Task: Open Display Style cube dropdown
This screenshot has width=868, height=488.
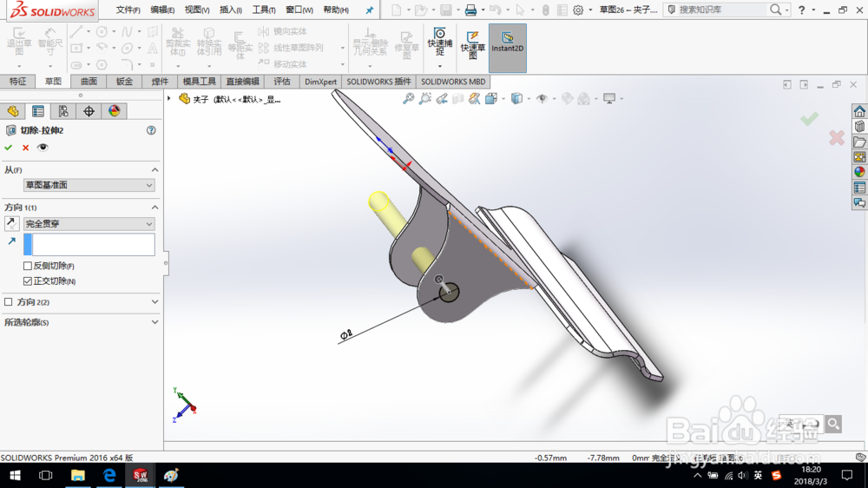Action: [516, 99]
